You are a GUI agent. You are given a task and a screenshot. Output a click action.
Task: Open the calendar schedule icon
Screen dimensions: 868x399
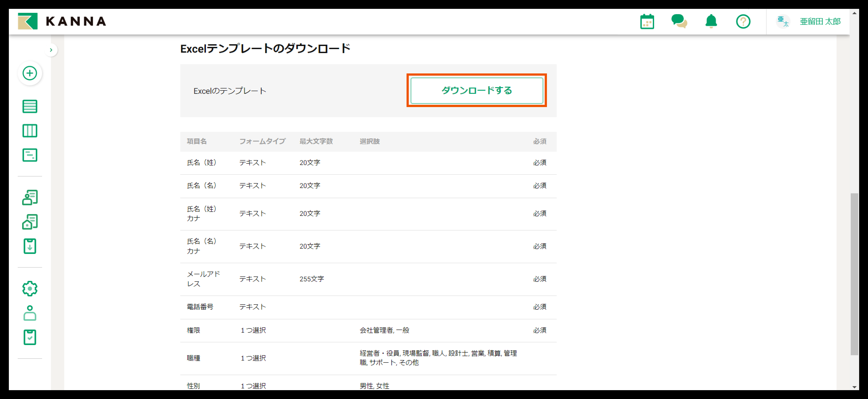pyautogui.click(x=647, y=21)
